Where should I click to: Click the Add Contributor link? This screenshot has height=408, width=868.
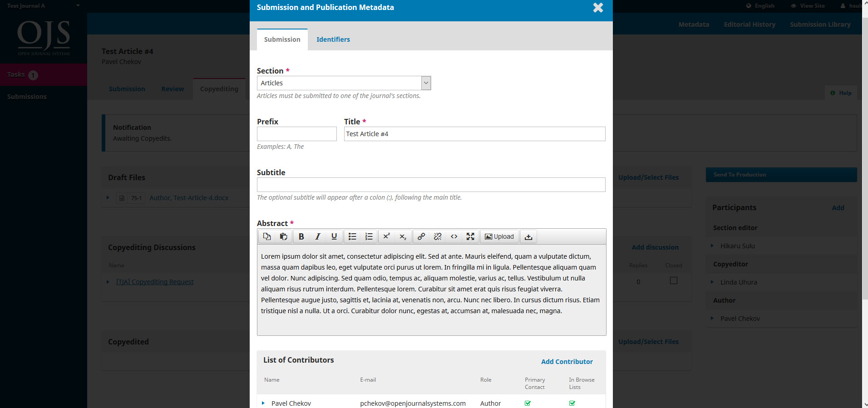567,361
